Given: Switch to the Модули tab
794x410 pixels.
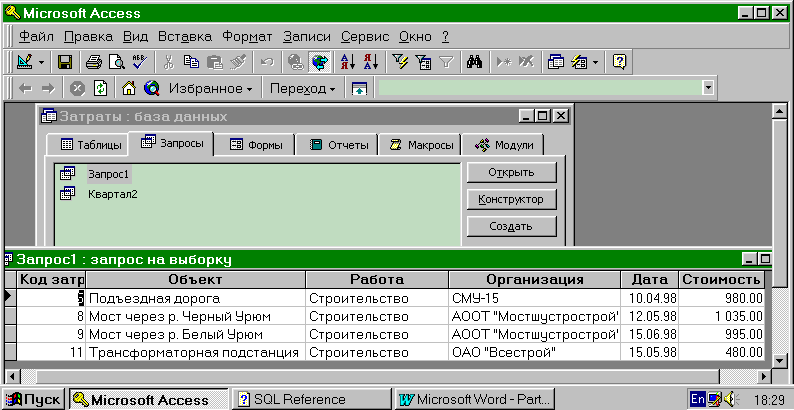Looking at the screenshot, I should pos(502,145).
